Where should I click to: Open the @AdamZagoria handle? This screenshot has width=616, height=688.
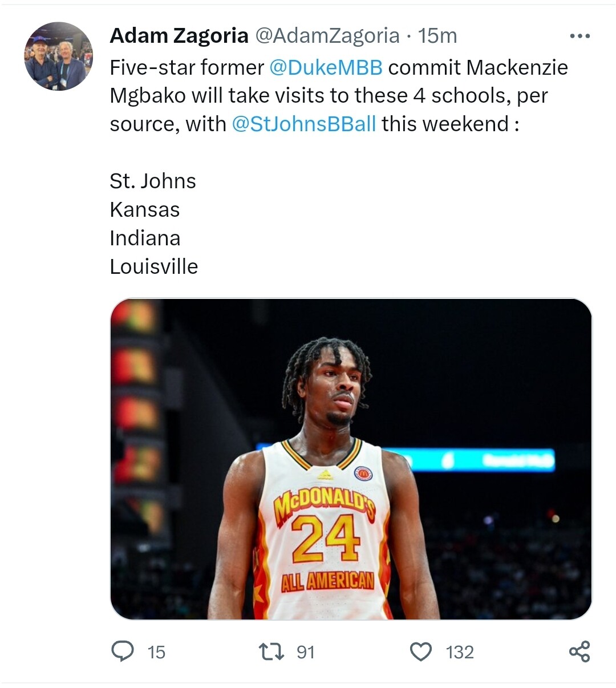[327, 35]
